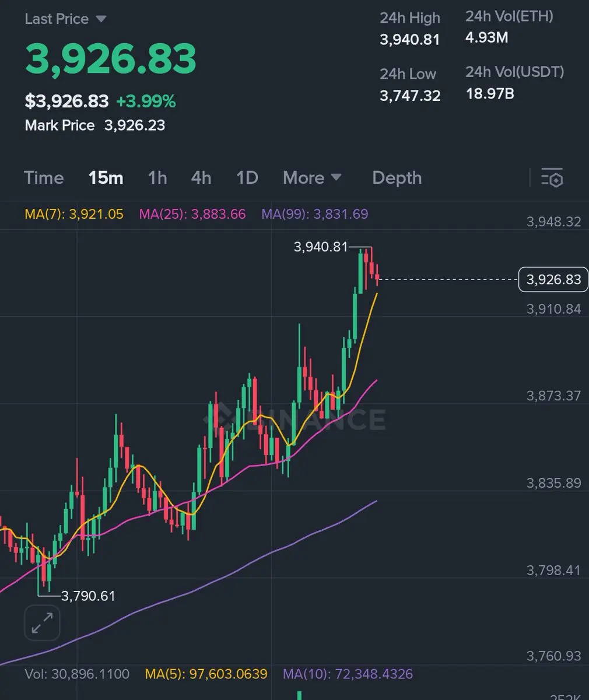Open the chart settings icon

pyautogui.click(x=552, y=177)
